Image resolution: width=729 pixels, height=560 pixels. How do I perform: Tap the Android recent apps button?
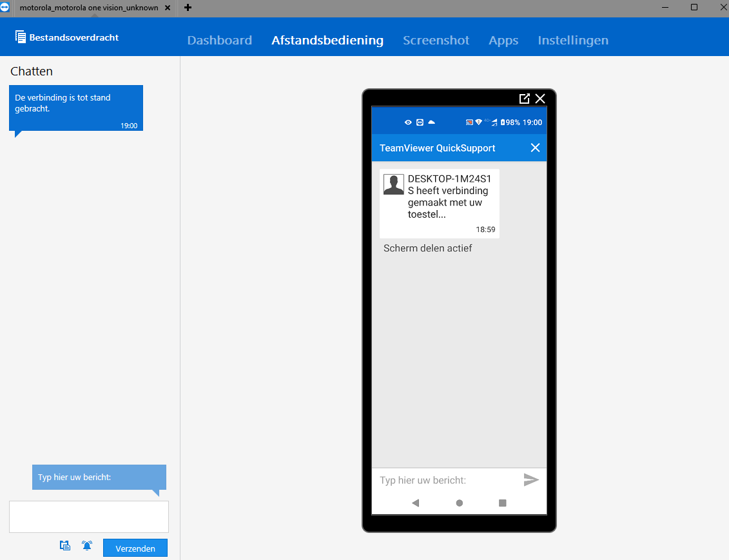(502, 503)
